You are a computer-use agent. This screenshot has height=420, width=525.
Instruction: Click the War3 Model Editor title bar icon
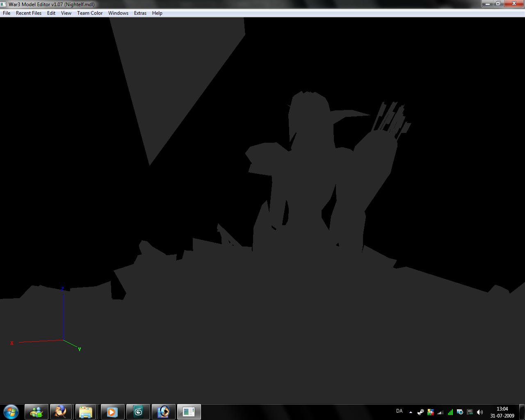pyautogui.click(x=4, y=5)
